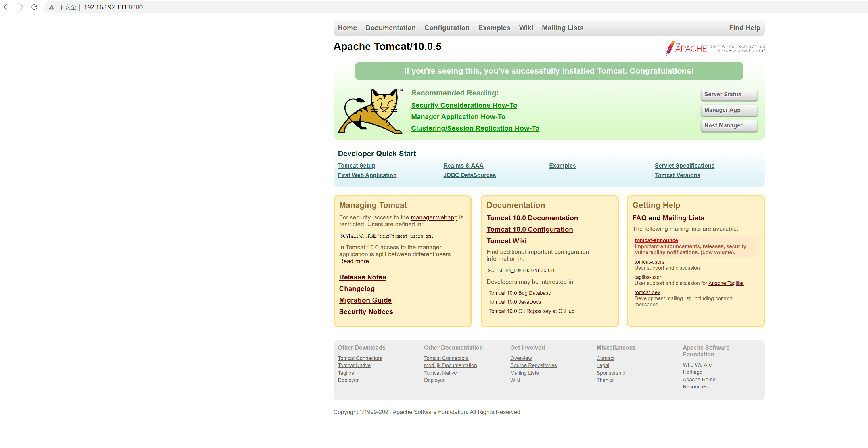Open Mailing Lists in the top navigation bar
Viewport: 868px width, 448px height.
tap(562, 28)
